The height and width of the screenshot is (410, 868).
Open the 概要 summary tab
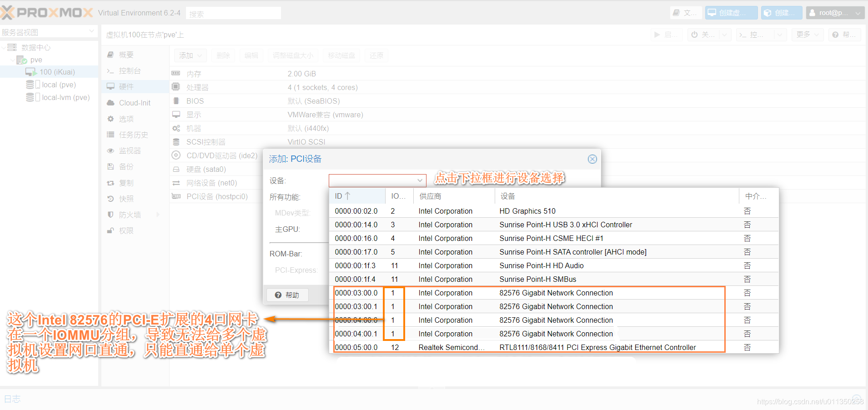tap(135, 55)
